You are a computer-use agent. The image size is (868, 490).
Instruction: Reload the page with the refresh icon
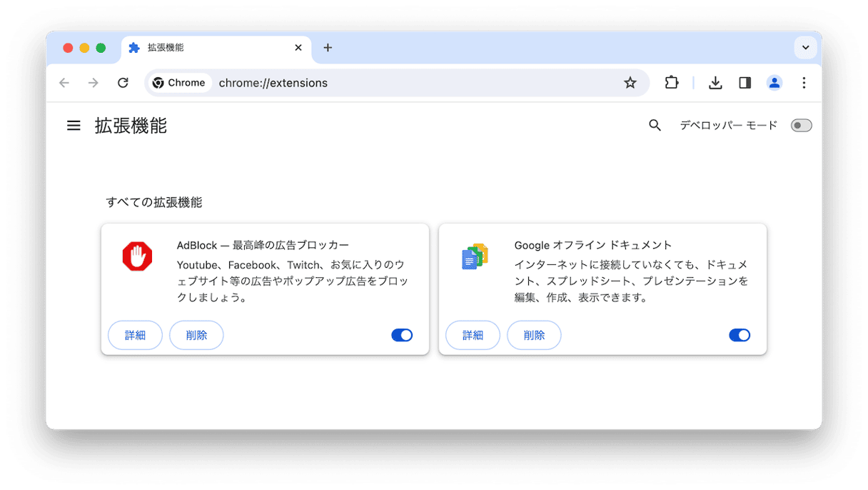point(123,83)
